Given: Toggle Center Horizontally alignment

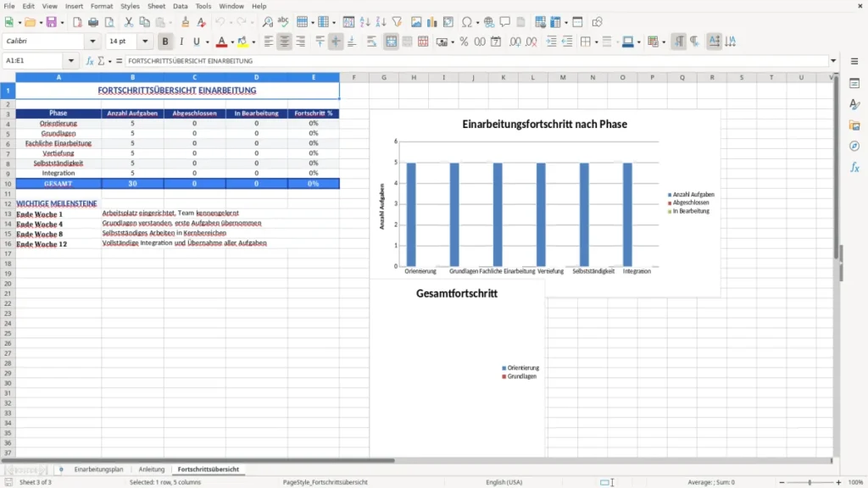Looking at the screenshot, I should pos(285,42).
